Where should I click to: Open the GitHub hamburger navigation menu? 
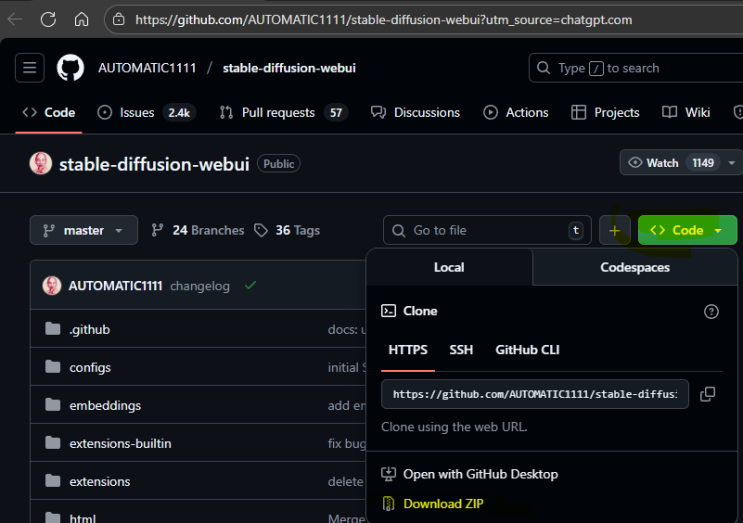coord(30,68)
